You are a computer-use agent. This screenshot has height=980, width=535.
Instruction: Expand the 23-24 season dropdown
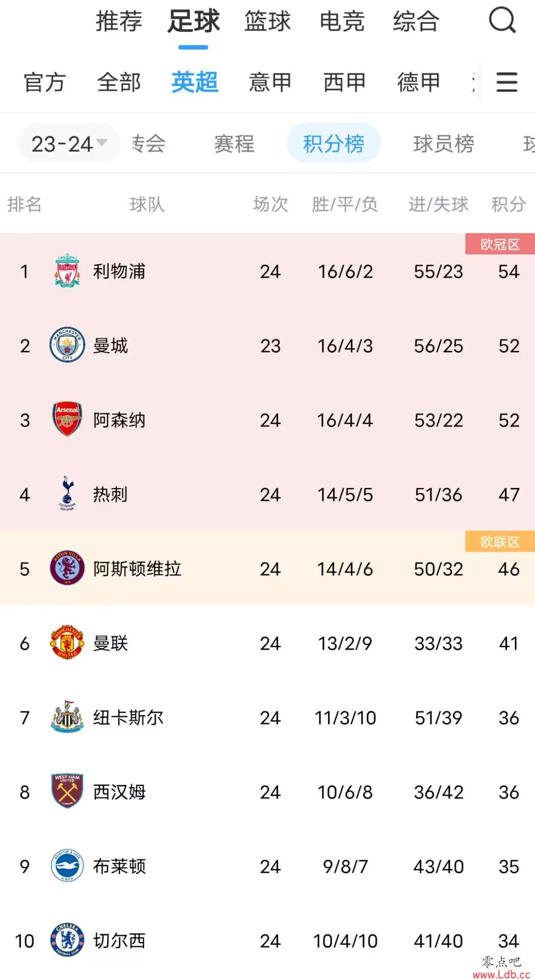(69, 143)
